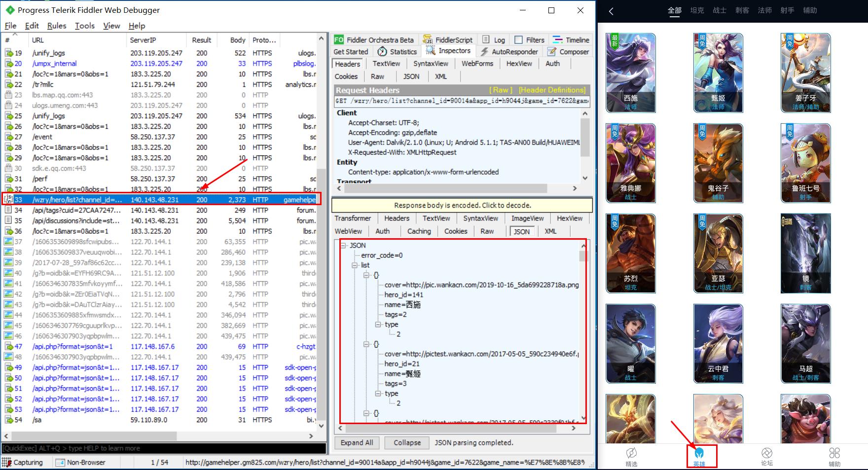Viewport: 868px width, 470px height.
Task: Switch to the Statistics tab
Action: coord(397,52)
